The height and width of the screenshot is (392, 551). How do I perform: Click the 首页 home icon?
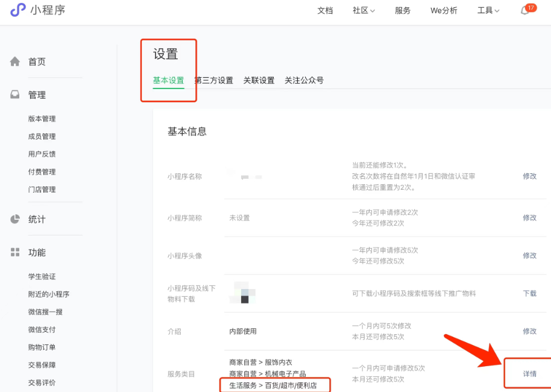15,62
